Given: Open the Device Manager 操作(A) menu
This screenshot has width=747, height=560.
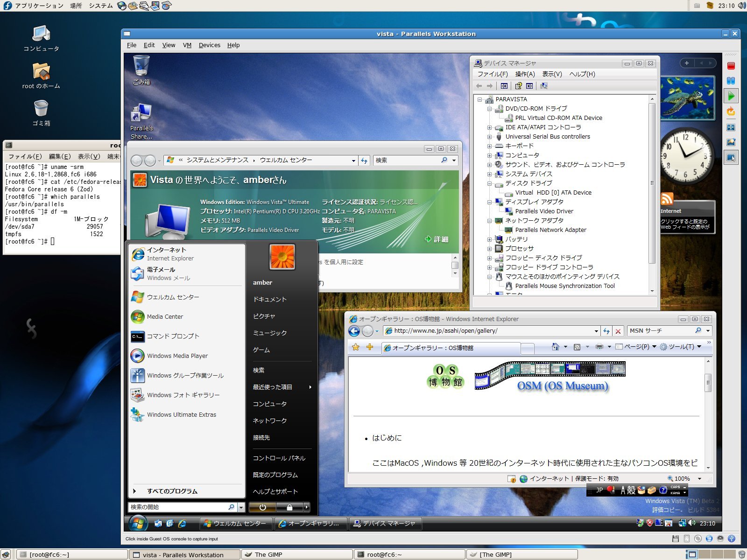Looking at the screenshot, I should 525,74.
